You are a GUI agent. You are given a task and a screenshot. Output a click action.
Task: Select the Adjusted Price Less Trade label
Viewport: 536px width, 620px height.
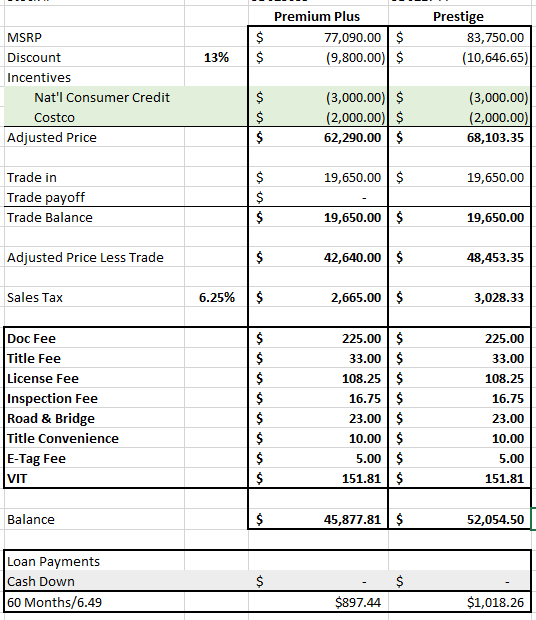[x=85, y=258]
